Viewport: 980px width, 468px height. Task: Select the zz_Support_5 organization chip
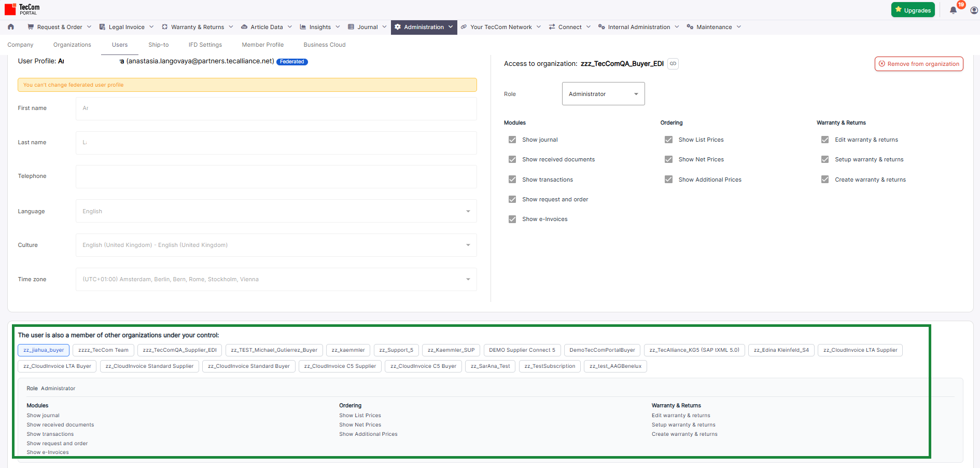[396, 350]
